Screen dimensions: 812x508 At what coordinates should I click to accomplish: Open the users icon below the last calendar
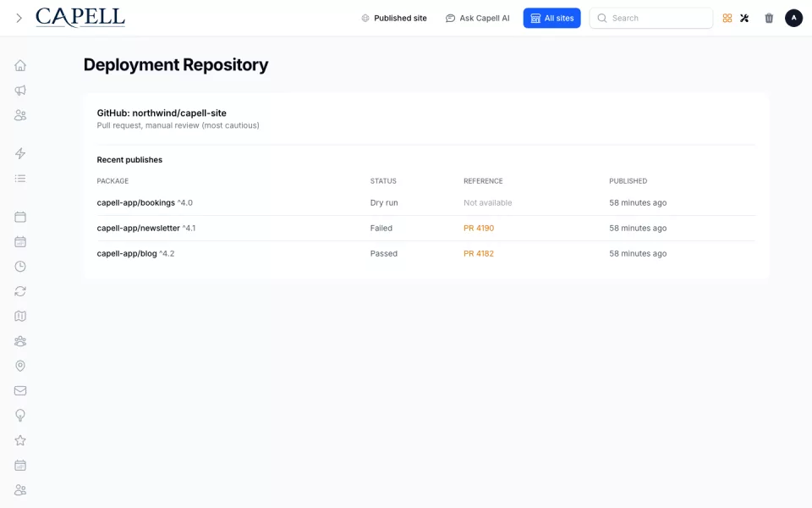[20, 490]
